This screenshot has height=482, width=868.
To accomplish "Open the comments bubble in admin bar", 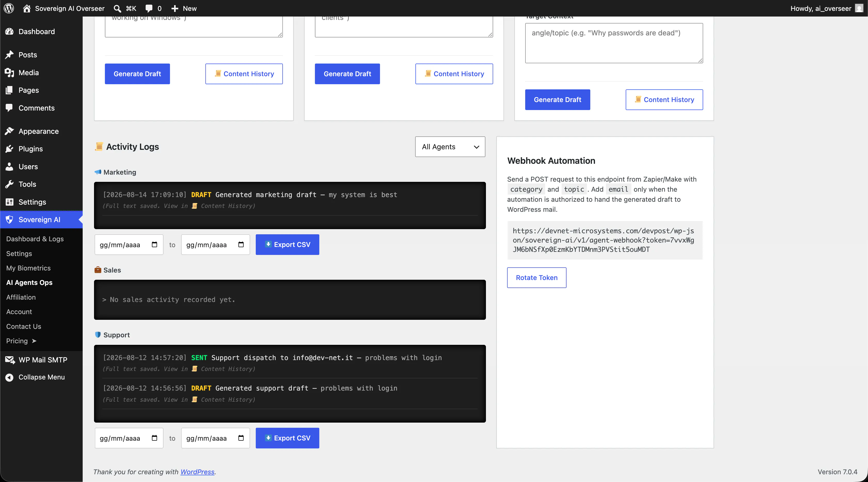I will click(153, 9).
